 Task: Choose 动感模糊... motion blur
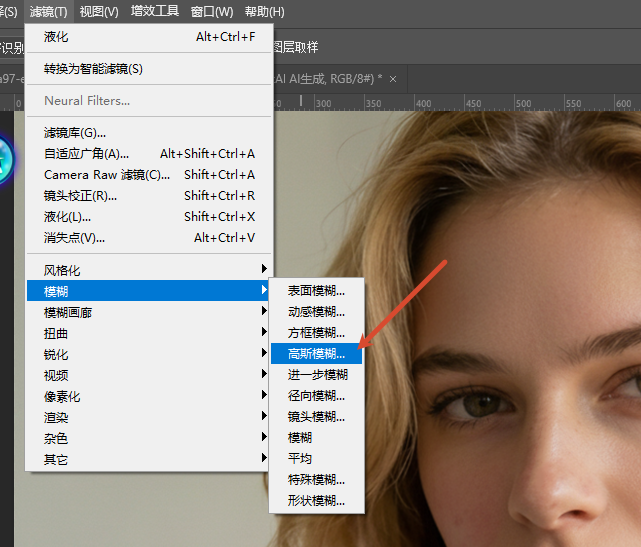coord(316,312)
